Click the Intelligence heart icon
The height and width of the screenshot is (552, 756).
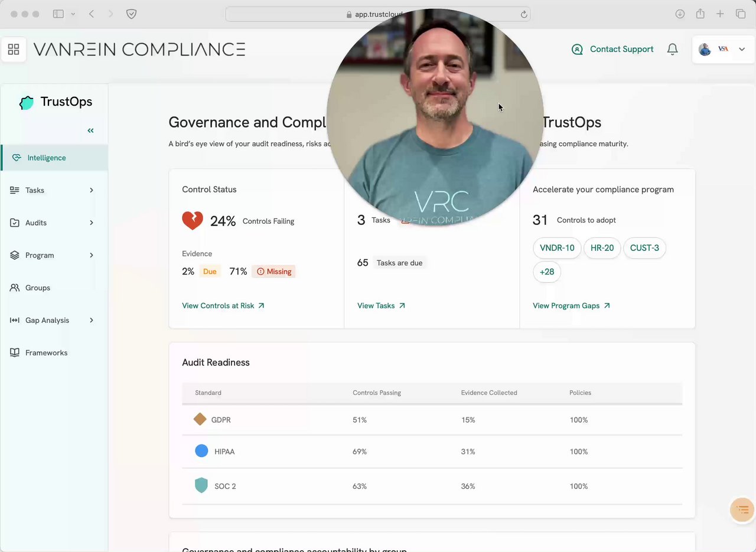[x=17, y=158]
